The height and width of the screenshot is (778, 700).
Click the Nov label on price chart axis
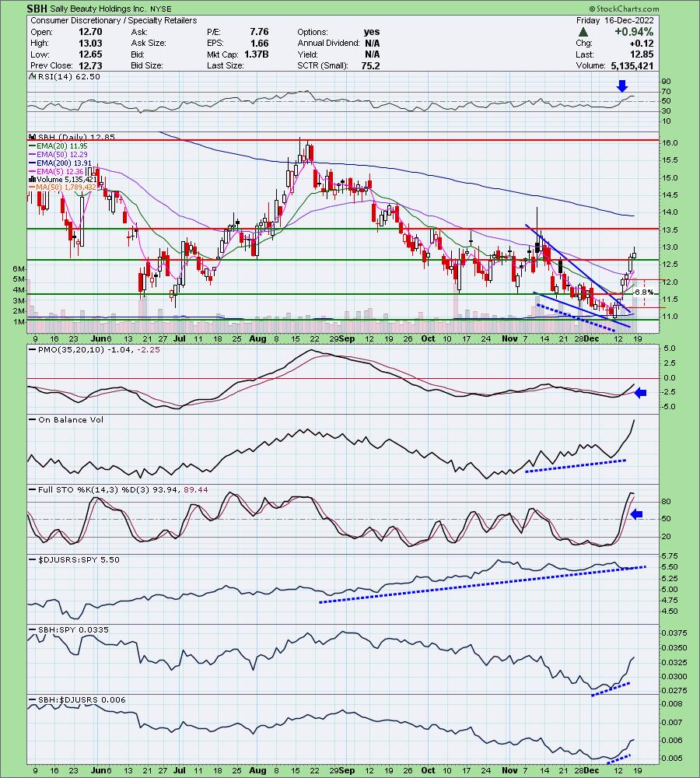click(x=509, y=338)
